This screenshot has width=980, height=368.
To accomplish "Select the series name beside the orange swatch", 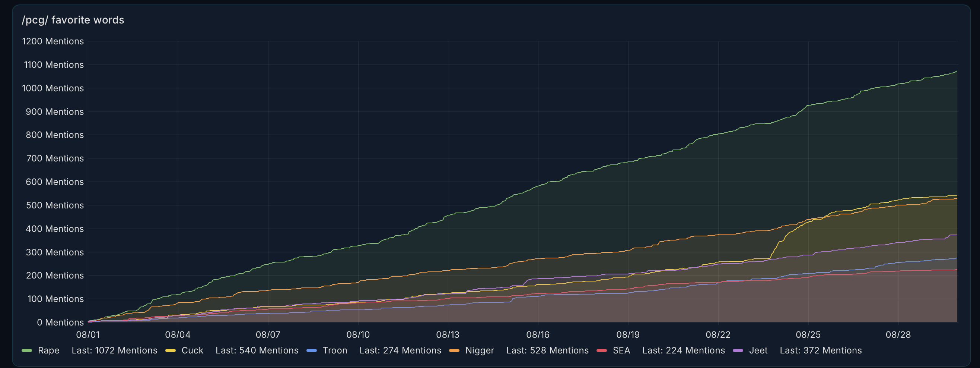I will 480,350.
